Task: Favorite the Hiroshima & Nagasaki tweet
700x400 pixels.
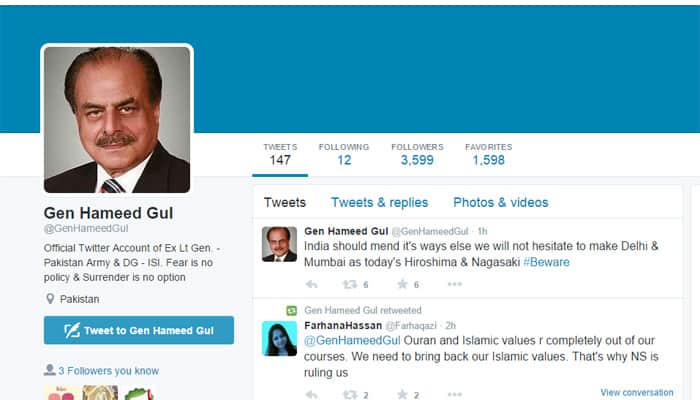Action: (402, 284)
